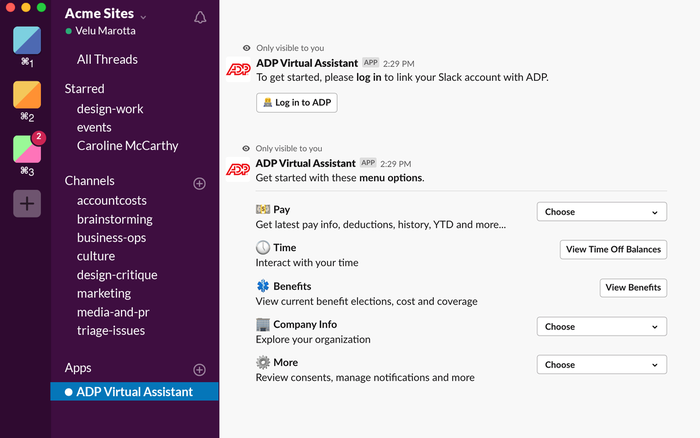The height and width of the screenshot is (438, 700).
Task: Click the Time clock icon
Action: pyautogui.click(x=262, y=247)
